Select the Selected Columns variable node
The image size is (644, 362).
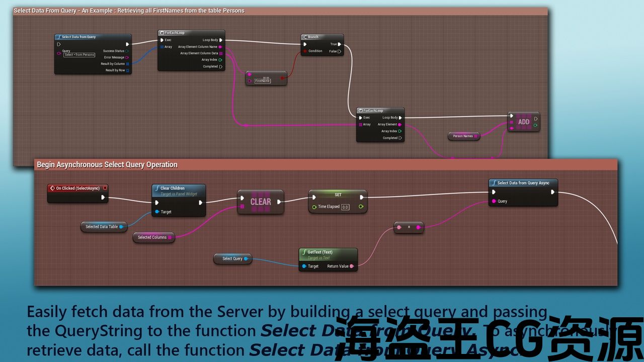point(153,237)
